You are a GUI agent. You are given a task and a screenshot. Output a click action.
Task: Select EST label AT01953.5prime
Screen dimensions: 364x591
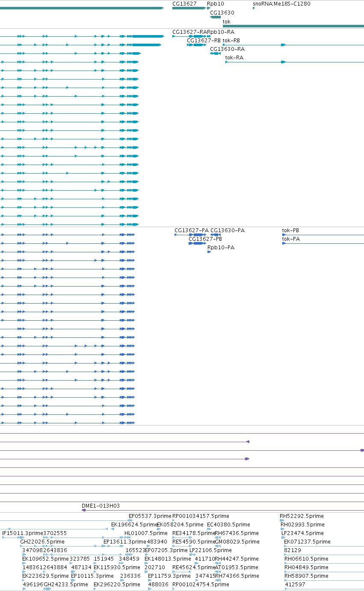click(x=237, y=567)
